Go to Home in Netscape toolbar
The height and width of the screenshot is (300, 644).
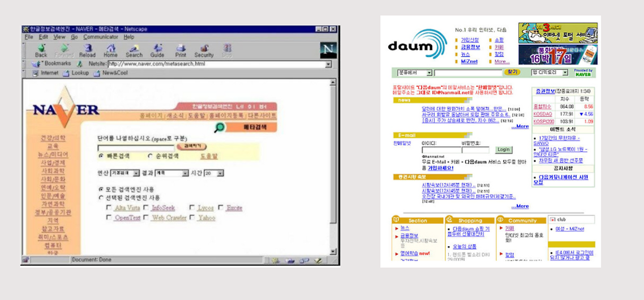[x=110, y=50]
